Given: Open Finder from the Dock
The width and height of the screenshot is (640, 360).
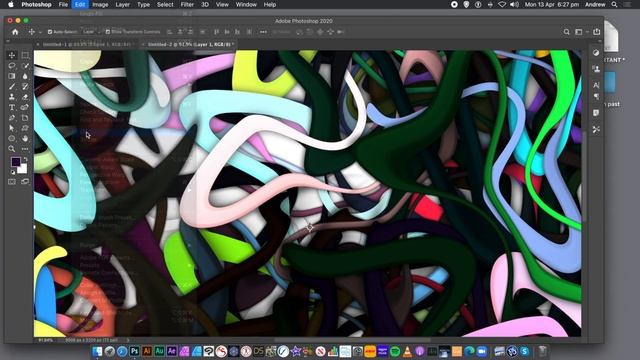Looking at the screenshot, I should (x=97, y=351).
